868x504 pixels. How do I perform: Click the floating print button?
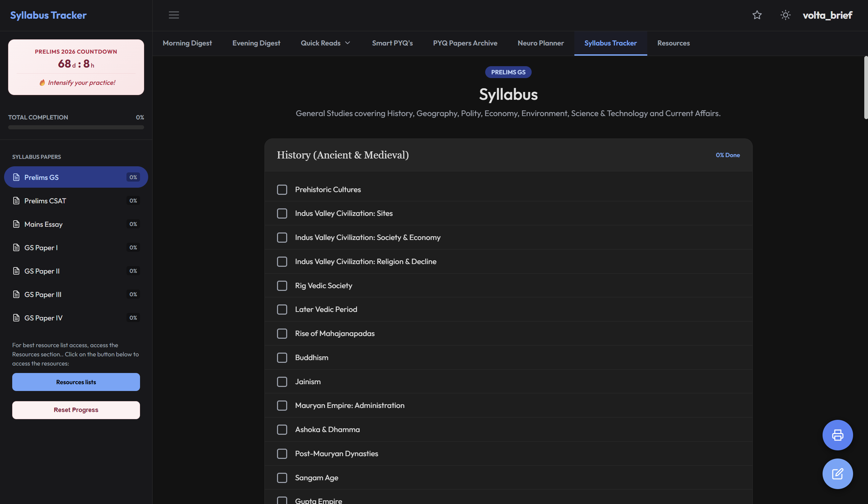tap(838, 435)
